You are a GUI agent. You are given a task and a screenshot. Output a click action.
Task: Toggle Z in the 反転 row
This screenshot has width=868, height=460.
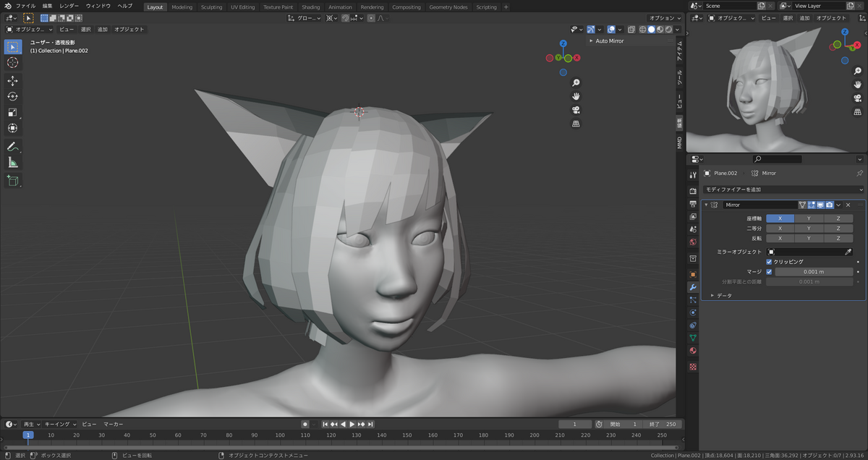(838, 238)
